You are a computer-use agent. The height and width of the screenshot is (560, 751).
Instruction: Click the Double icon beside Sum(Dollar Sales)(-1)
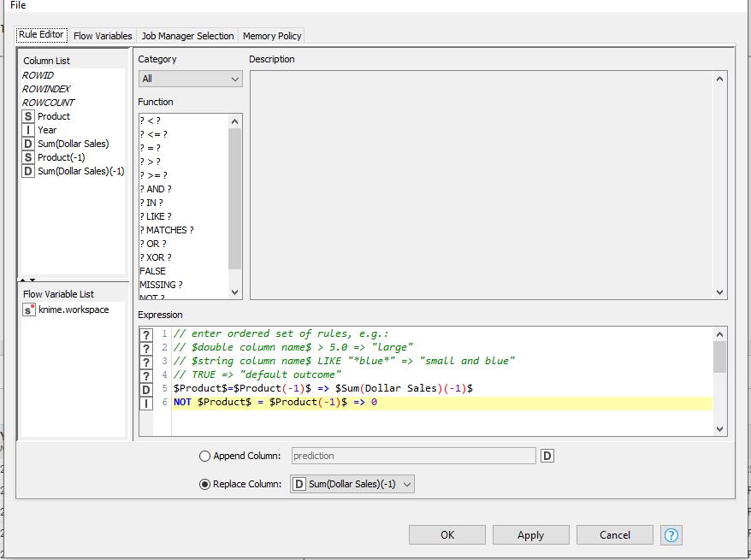coord(28,171)
